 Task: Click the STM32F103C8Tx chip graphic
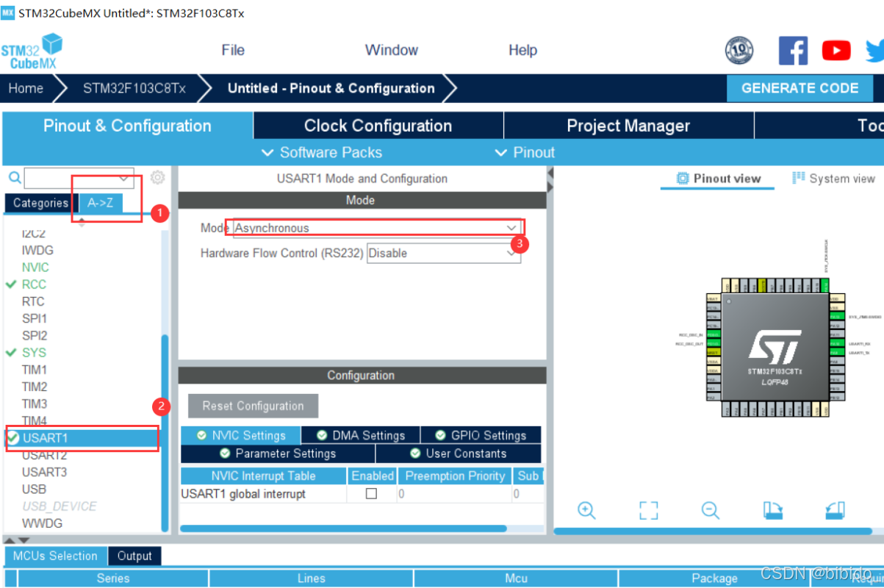(775, 346)
